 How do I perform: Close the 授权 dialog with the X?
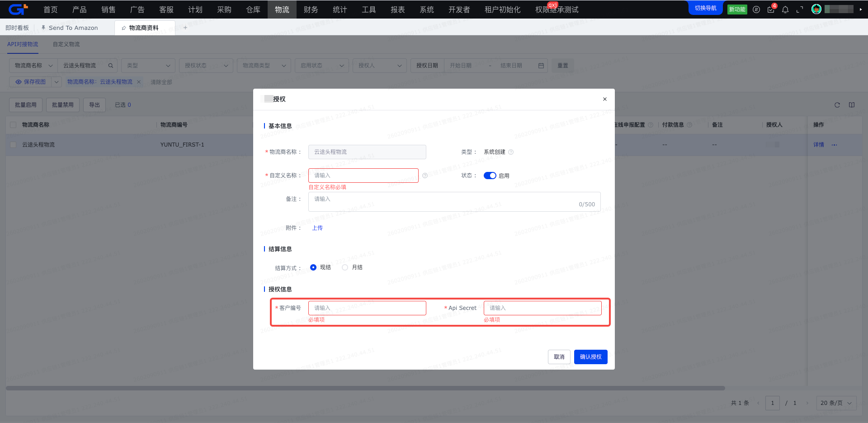(605, 99)
